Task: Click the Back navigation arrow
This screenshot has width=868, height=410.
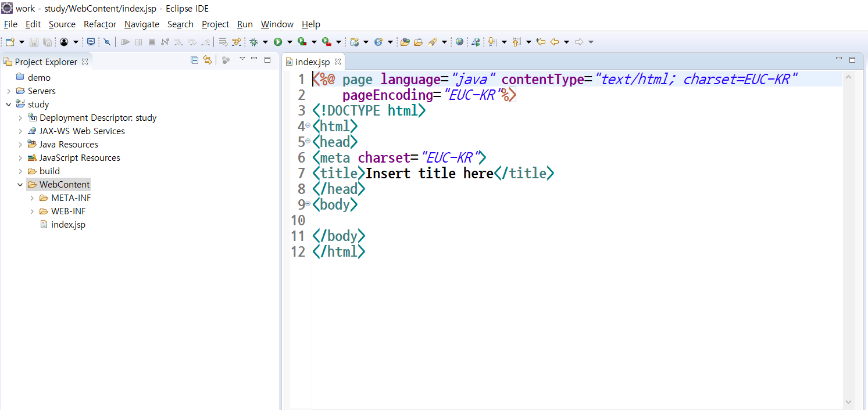Action: pyautogui.click(x=555, y=42)
